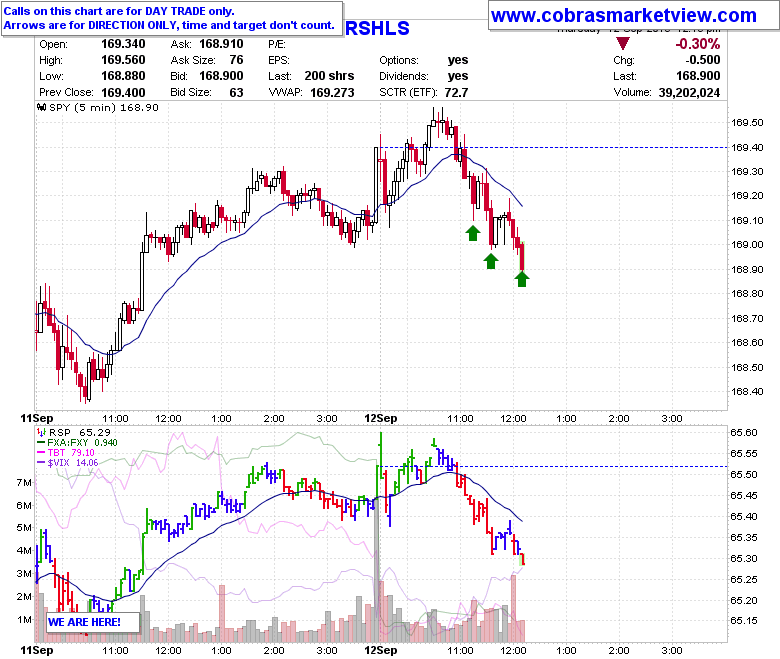Click the 65.60 axis label on RSP chart
This screenshot has width=780, height=659.
[744, 432]
